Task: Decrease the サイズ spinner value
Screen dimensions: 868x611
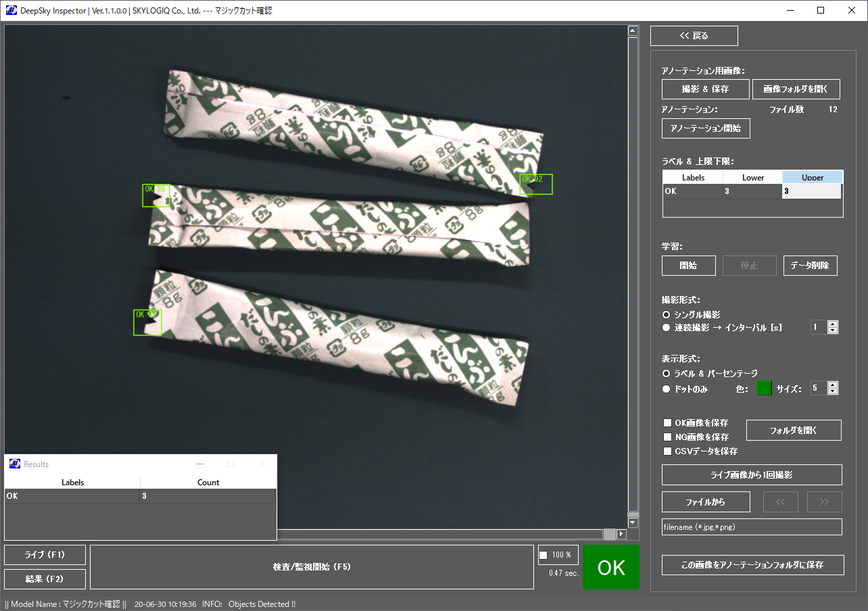Action: (x=833, y=391)
